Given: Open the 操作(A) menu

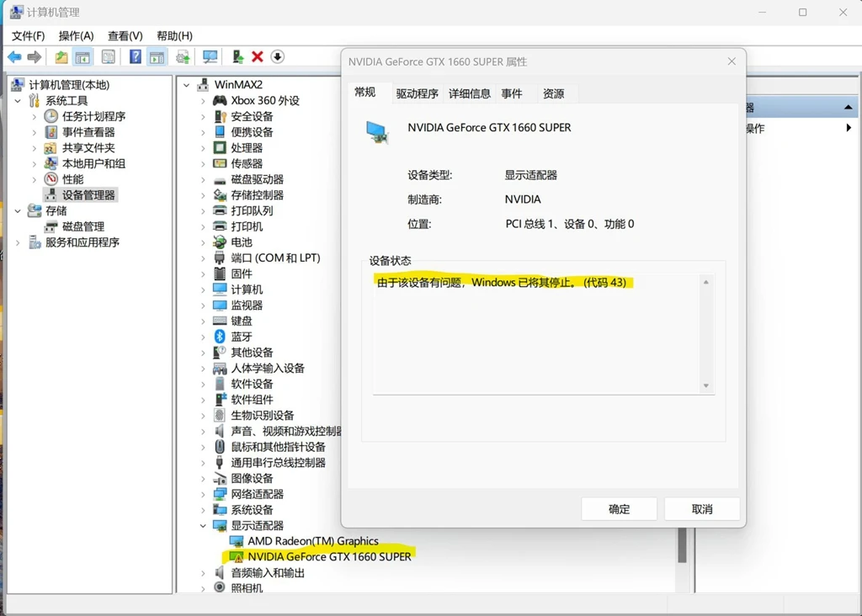Looking at the screenshot, I should pos(76,35).
